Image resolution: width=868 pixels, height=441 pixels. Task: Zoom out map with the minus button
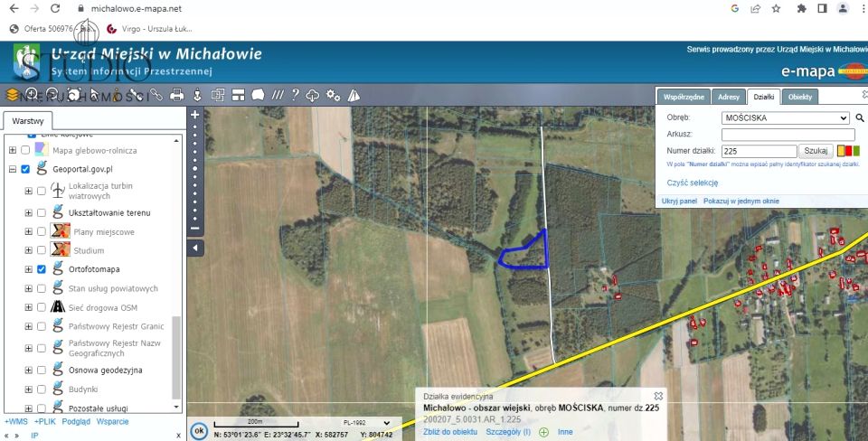[x=195, y=228]
